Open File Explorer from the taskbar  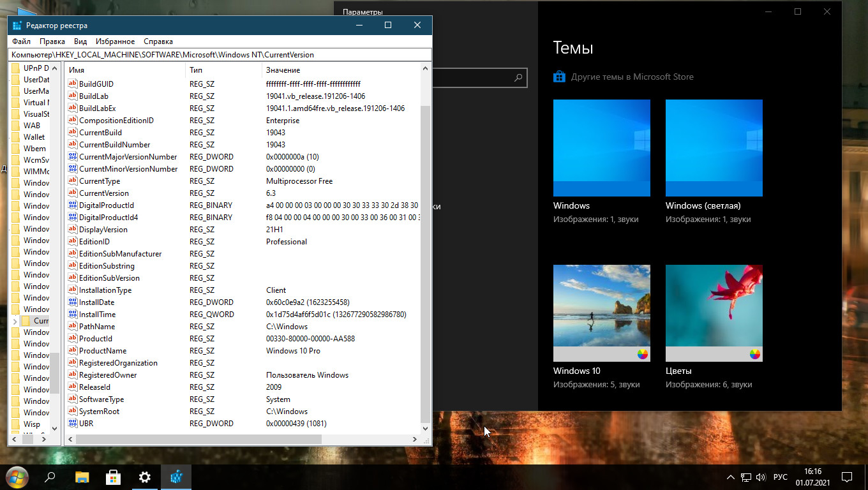[82, 477]
